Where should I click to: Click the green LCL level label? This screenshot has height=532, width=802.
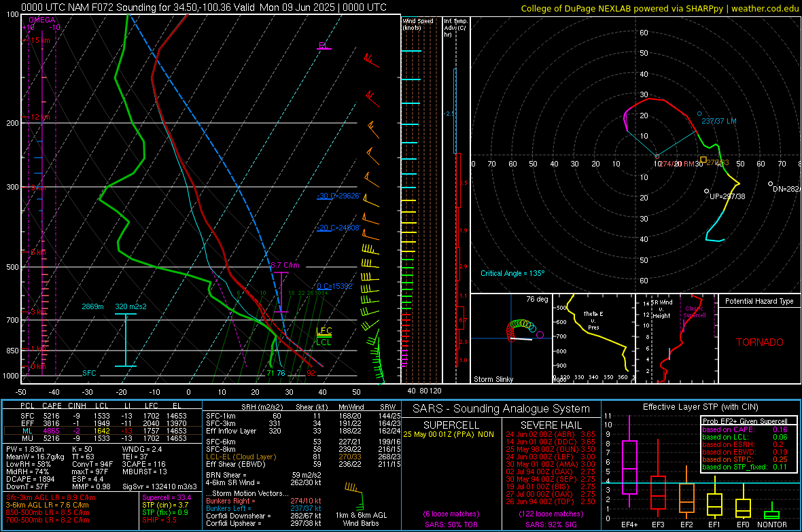click(x=324, y=342)
